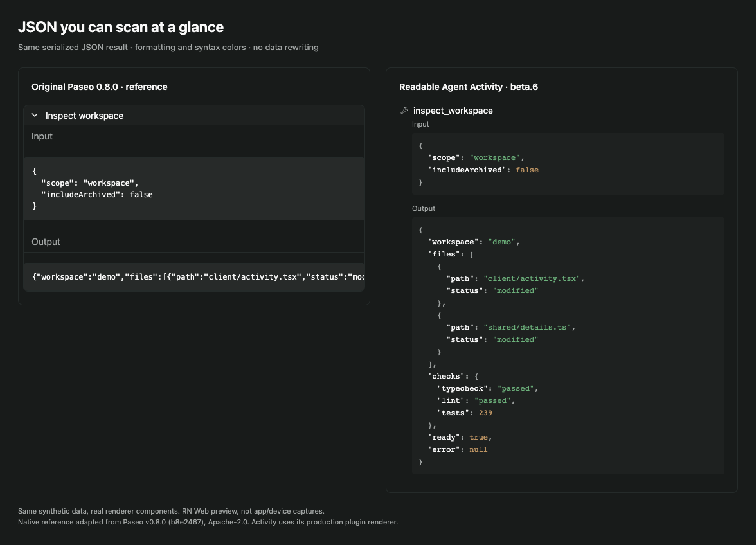Click the "files" key in the output
This screenshot has width=756, height=545.
(444, 255)
